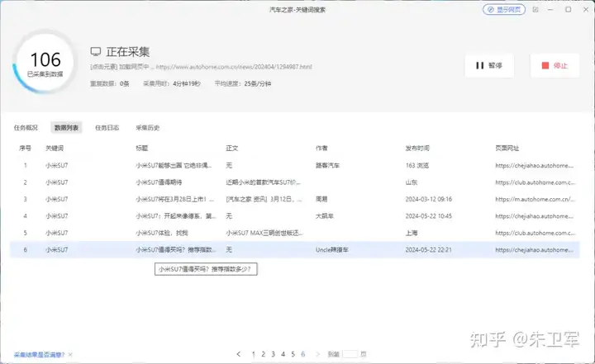
Task: Click publish time cell 山东
Action: click(x=411, y=182)
